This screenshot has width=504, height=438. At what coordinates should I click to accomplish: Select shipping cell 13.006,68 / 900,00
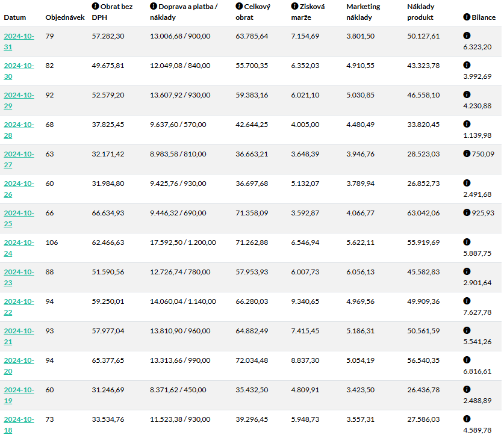tap(180, 36)
